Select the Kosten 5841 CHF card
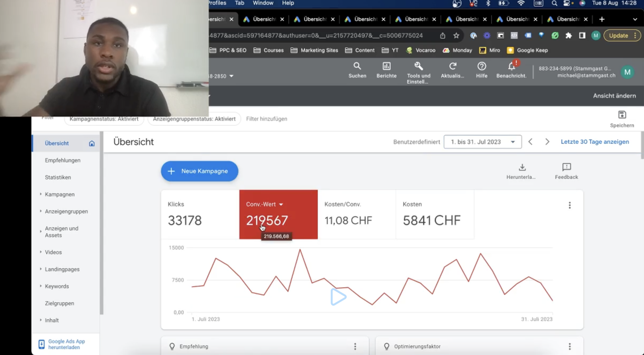Viewport: 644px width, 355px height. point(435,214)
